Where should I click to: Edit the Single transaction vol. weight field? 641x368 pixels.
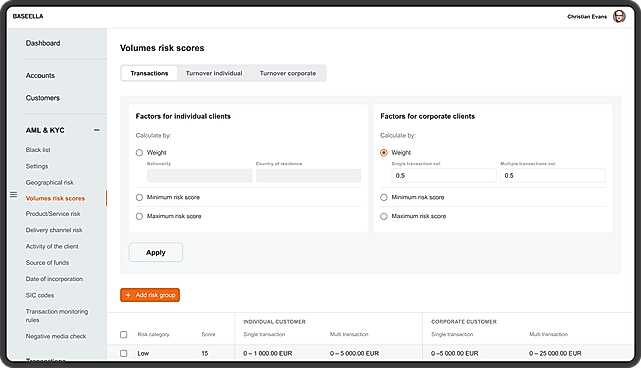(444, 175)
